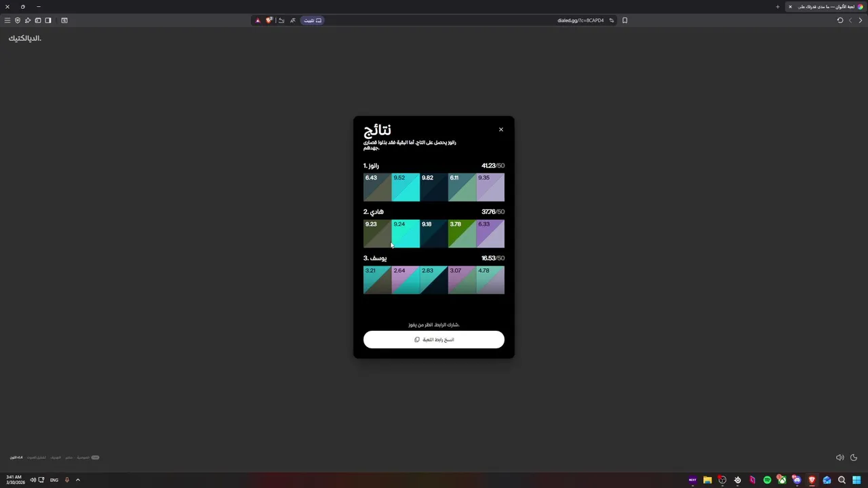Close the results dialog with the X
This screenshot has width=868, height=488.
(x=501, y=129)
